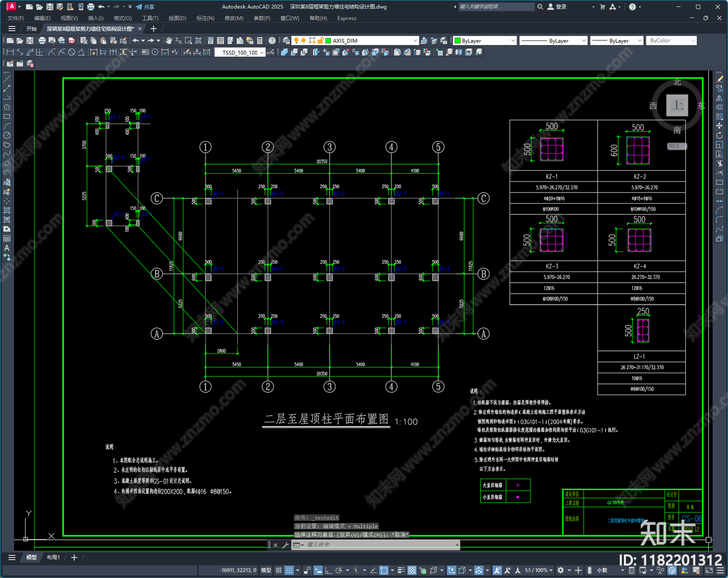Click the Undo arrow in standard toolbar
This screenshot has height=578, width=728.
point(136,41)
